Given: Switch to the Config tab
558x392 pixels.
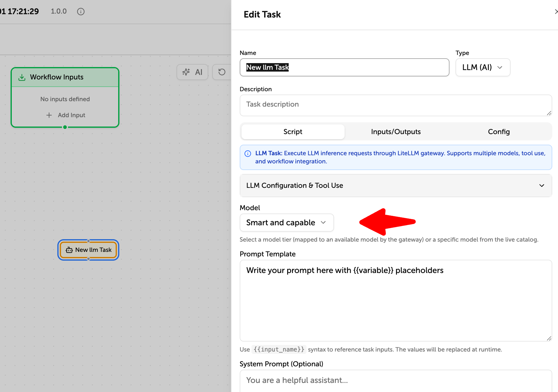Looking at the screenshot, I should [499, 132].
